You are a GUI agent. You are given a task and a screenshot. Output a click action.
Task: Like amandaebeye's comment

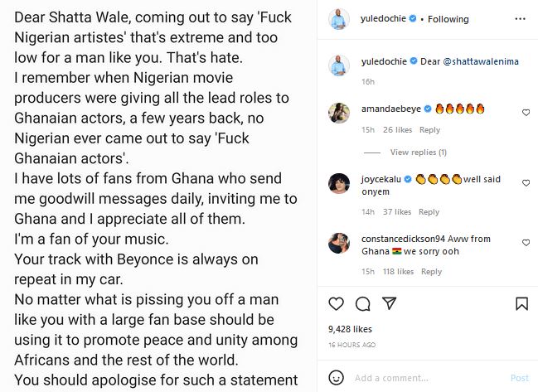pyautogui.click(x=526, y=112)
